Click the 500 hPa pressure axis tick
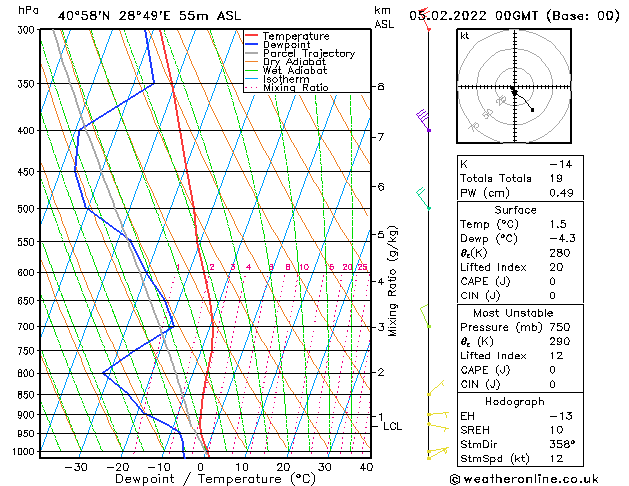This screenshot has width=629, height=486. [26, 209]
